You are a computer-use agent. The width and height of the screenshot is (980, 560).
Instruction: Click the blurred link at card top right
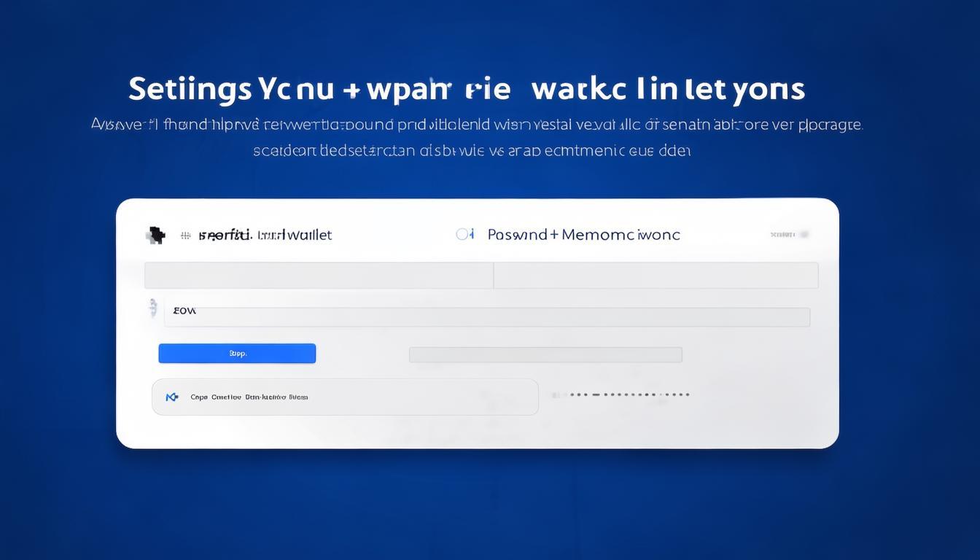[x=789, y=235]
